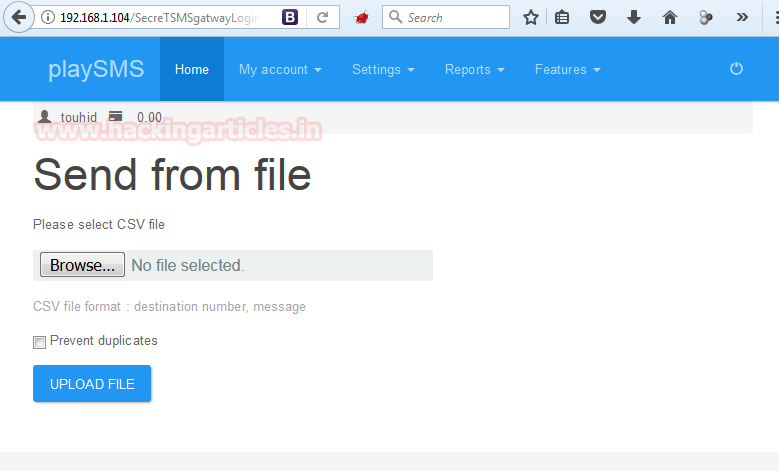Click the 0.00 credit balance value
The image size is (779, 471).
tap(150, 117)
